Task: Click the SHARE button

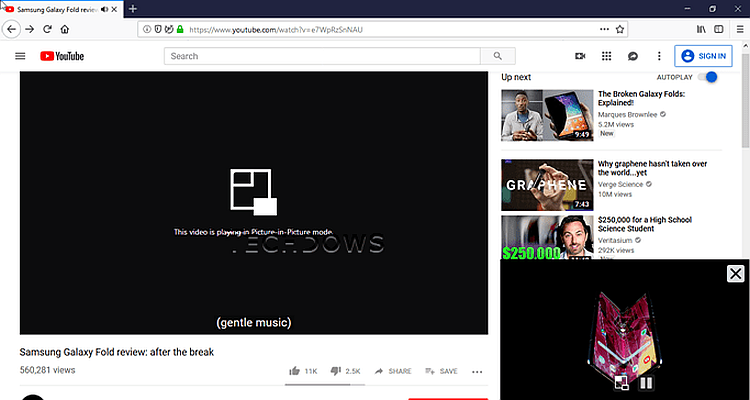Action: tap(393, 371)
